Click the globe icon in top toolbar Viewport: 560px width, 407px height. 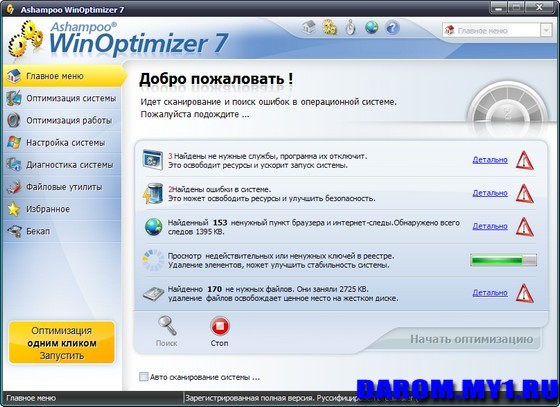click(371, 27)
